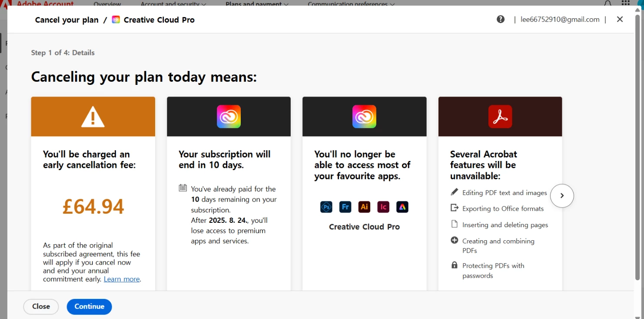The width and height of the screenshot is (644, 319).
Task: Click the Acrobat icon on features card
Action: pyautogui.click(x=500, y=117)
